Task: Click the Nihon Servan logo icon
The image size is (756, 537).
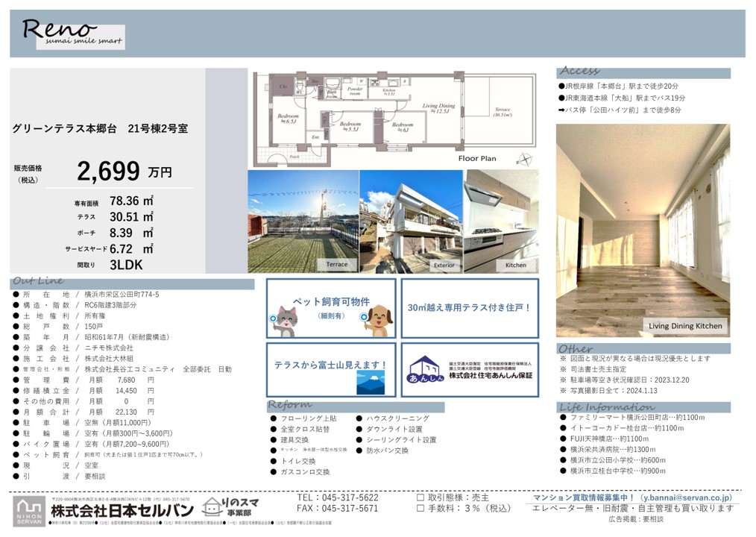Action: tap(29, 510)
